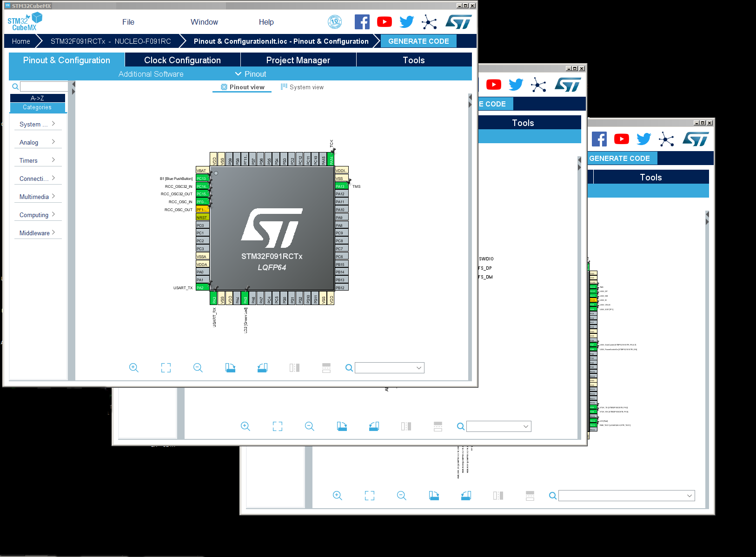756x557 pixels.
Task: Expand the Connectivity category
Action: 38,179
